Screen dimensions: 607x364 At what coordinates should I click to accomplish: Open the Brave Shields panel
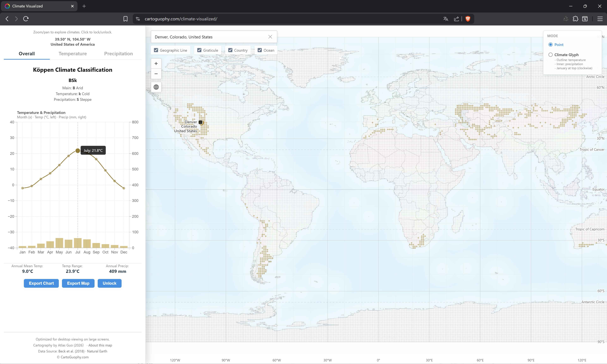(468, 19)
